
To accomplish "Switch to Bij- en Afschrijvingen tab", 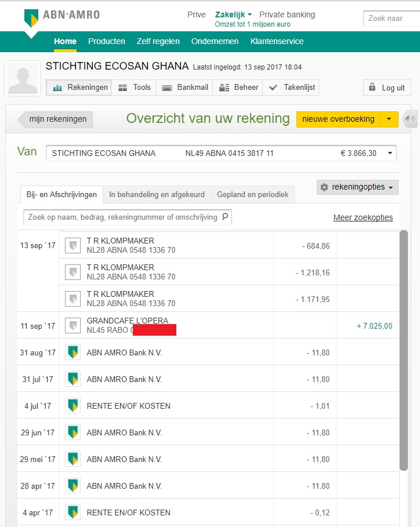I will [x=61, y=195].
